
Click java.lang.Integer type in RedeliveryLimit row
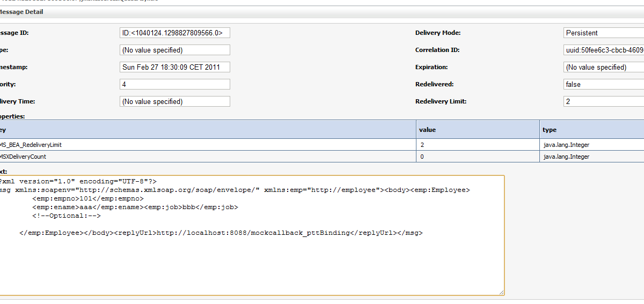click(566, 145)
